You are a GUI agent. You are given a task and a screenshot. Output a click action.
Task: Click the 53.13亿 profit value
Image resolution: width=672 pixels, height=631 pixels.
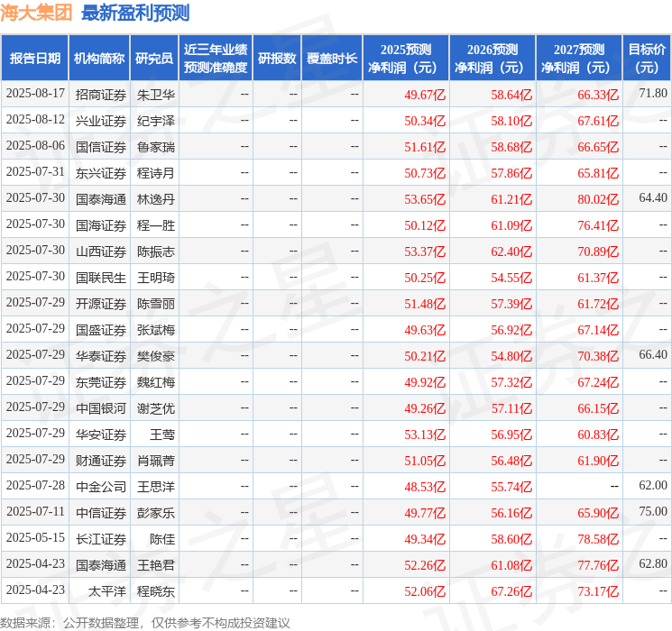coord(425,434)
